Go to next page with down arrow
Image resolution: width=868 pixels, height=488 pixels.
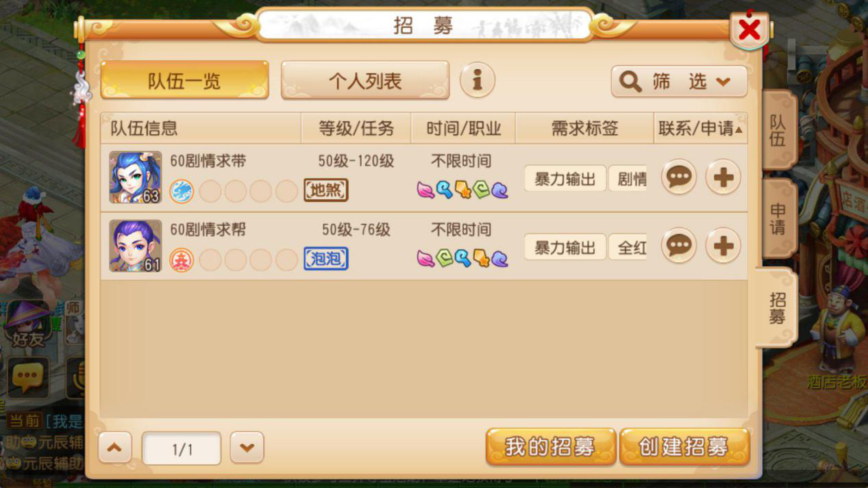click(247, 448)
